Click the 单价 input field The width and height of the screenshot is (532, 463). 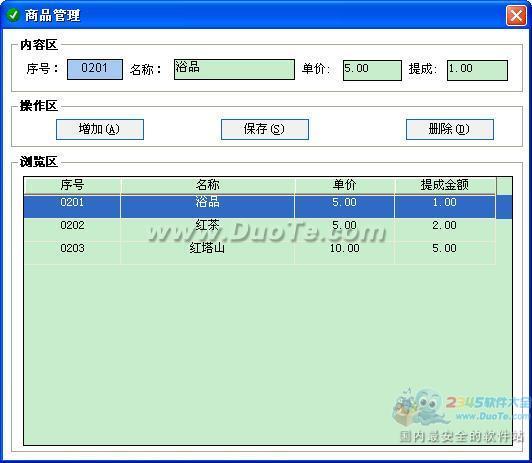(372, 70)
